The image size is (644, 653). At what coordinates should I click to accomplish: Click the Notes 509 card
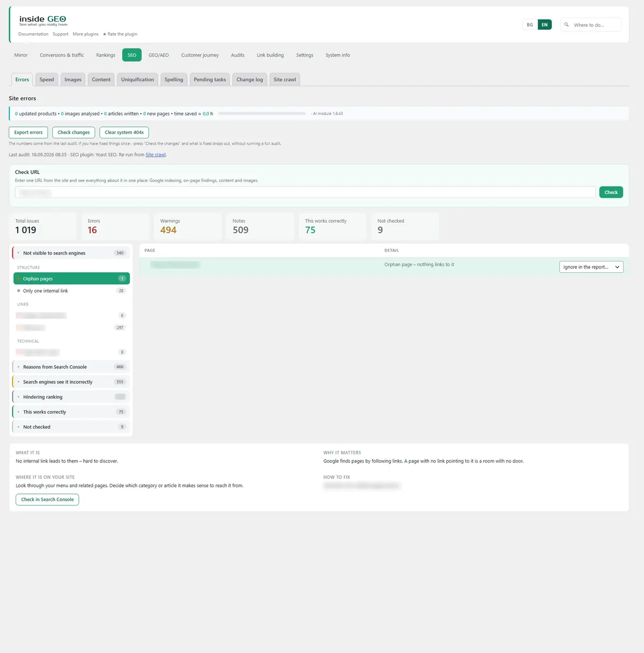click(x=260, y=226)
